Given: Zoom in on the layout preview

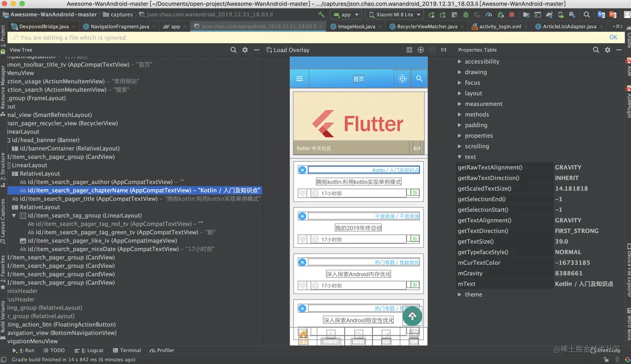Looking at the screenshot, I should point(421,50).
